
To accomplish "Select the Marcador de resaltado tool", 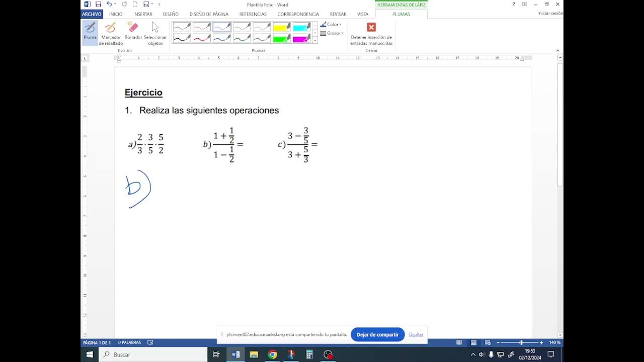I will (111, 34).
